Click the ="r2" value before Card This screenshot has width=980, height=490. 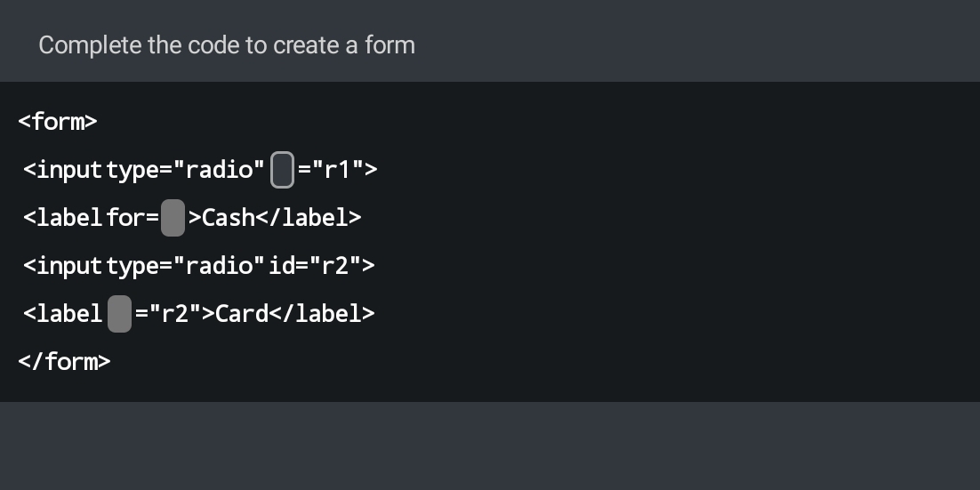(x=168, y=314)
